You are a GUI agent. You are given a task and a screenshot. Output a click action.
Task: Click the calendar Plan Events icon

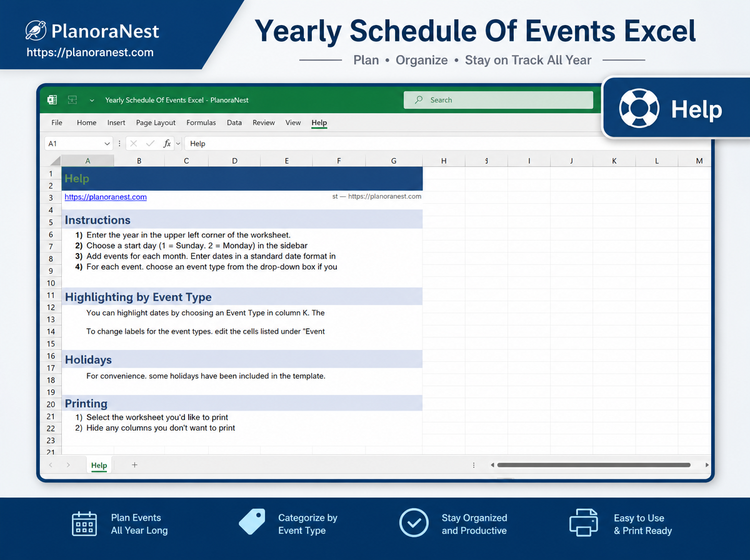84,523
